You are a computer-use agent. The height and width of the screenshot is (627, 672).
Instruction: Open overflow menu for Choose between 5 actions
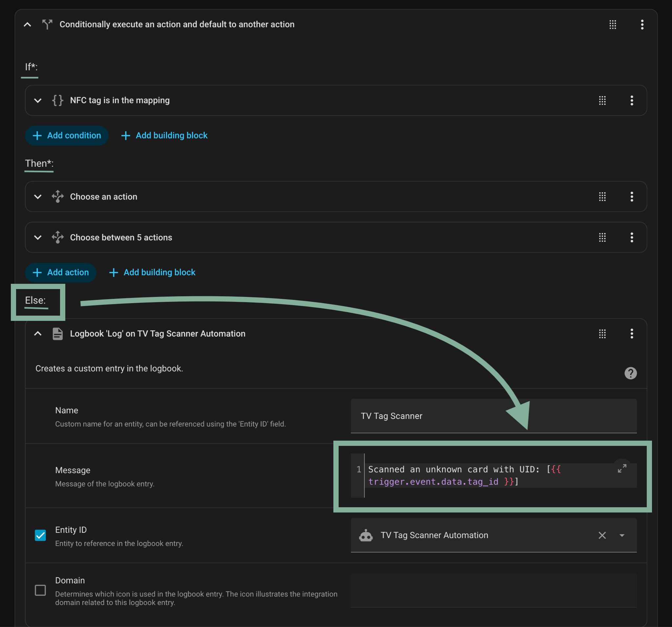click(631, 237)
